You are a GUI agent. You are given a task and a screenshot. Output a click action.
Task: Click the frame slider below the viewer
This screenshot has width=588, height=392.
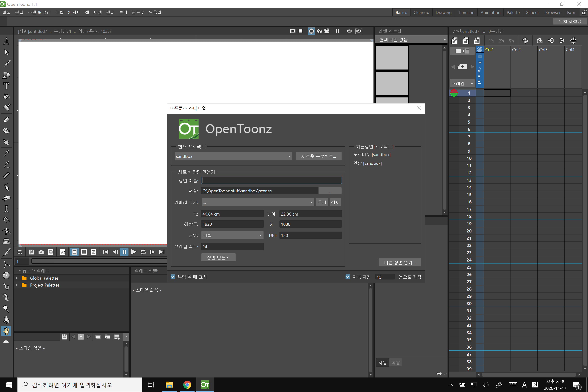pyautogui.click(x=99, y=261)
